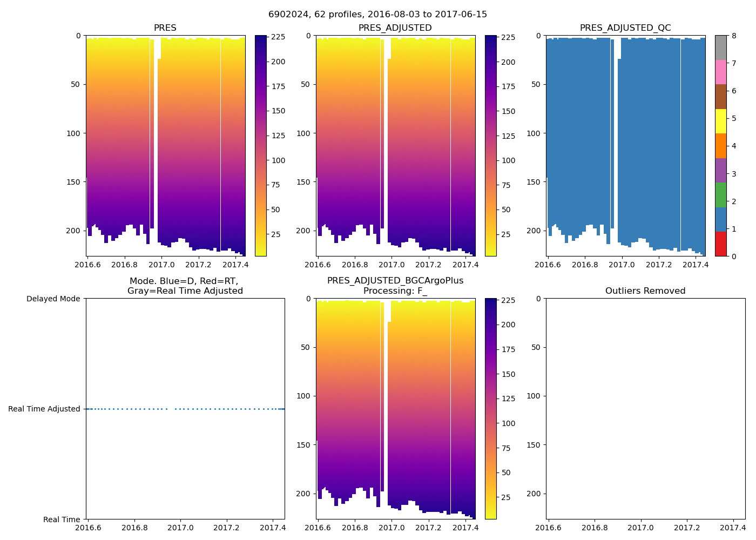Select the gray swatch atop the QC colorbar
This screenshot has width=756, height=540.
720,48
